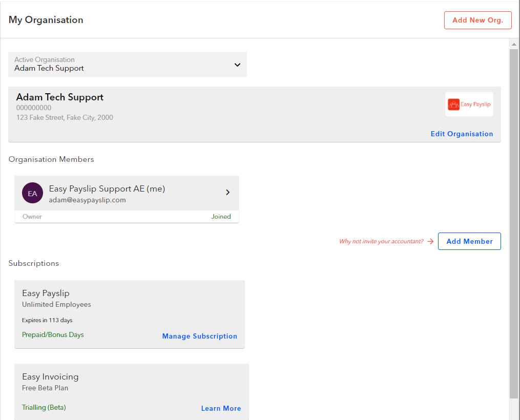The height and width of the screenshot is (420, 520).
Task: Expand the Active Organisation dropdown chevron
Action: [x=237, y=65]
